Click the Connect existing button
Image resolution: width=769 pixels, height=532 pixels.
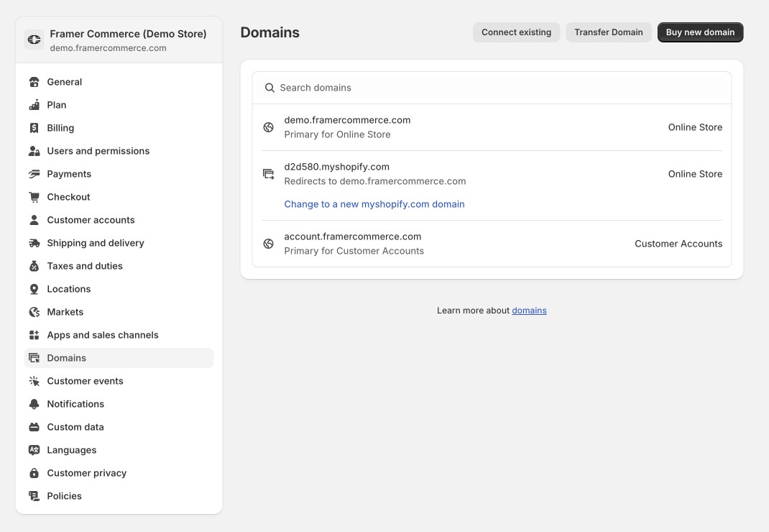click(516, 32)
